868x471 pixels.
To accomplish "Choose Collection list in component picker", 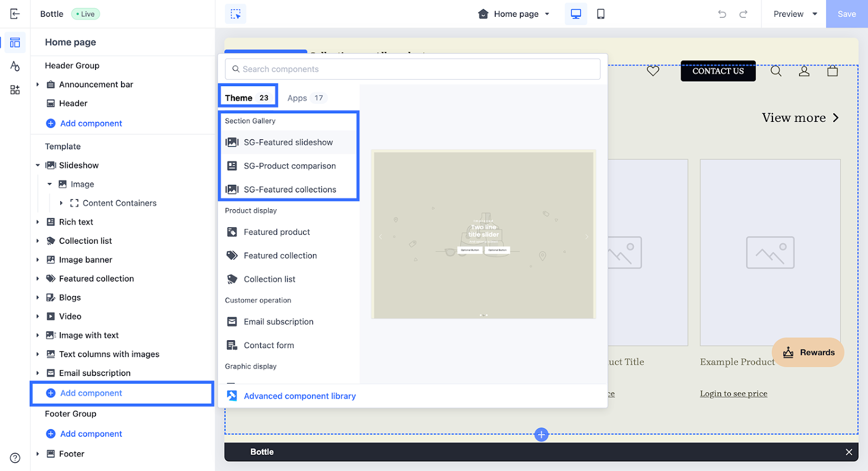I will [x=289, y=279].
